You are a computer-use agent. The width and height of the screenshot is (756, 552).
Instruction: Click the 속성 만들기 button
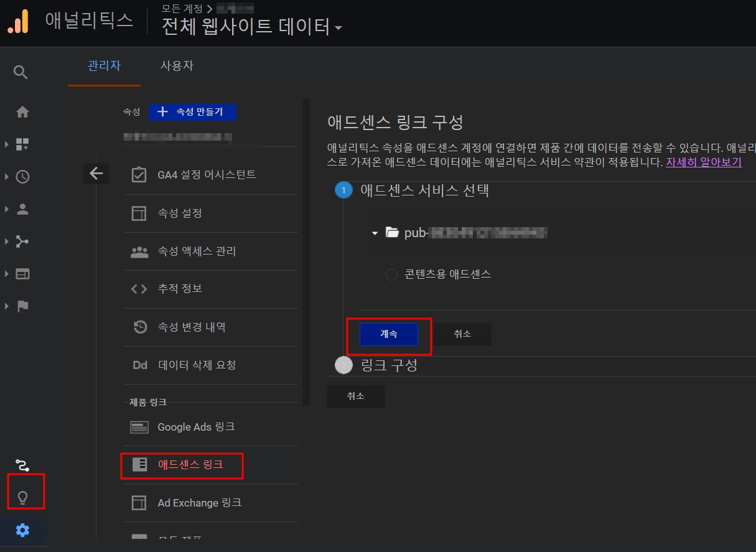[192, 112]
